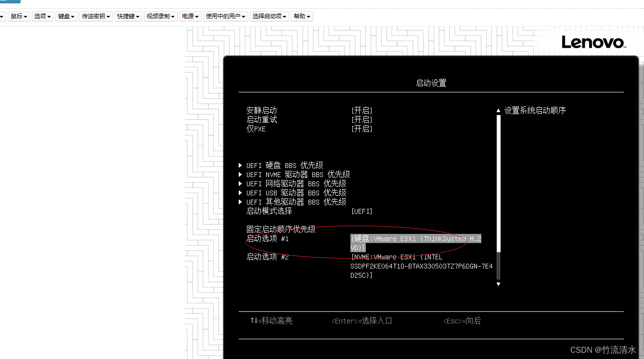
Task: Click the <Esc>=向后 hint
Action: [462, 321]
